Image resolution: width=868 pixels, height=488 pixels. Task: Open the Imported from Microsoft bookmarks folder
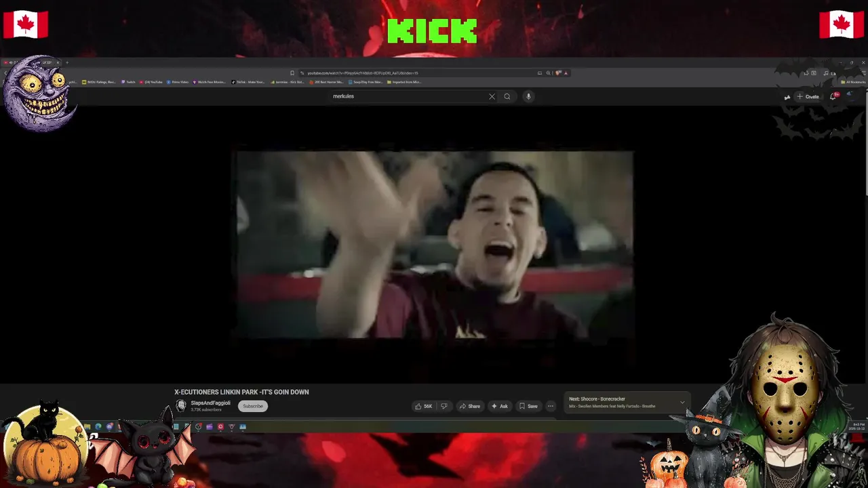404,82
